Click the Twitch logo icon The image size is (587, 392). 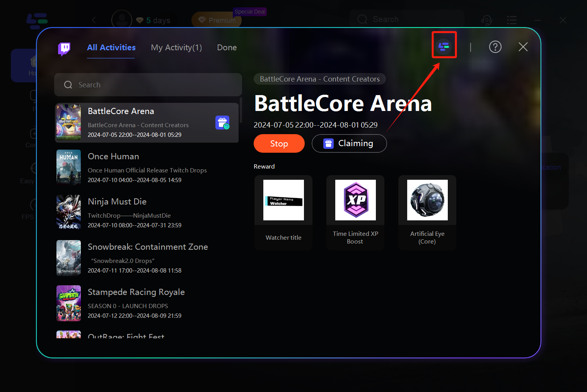point(64,49)
